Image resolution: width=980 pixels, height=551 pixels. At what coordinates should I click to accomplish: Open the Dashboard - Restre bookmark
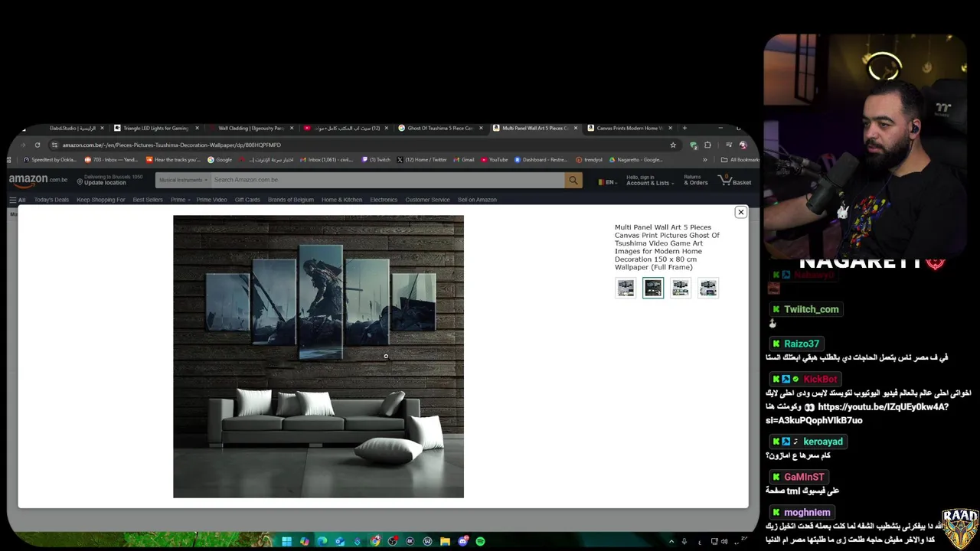click(541, 160)
